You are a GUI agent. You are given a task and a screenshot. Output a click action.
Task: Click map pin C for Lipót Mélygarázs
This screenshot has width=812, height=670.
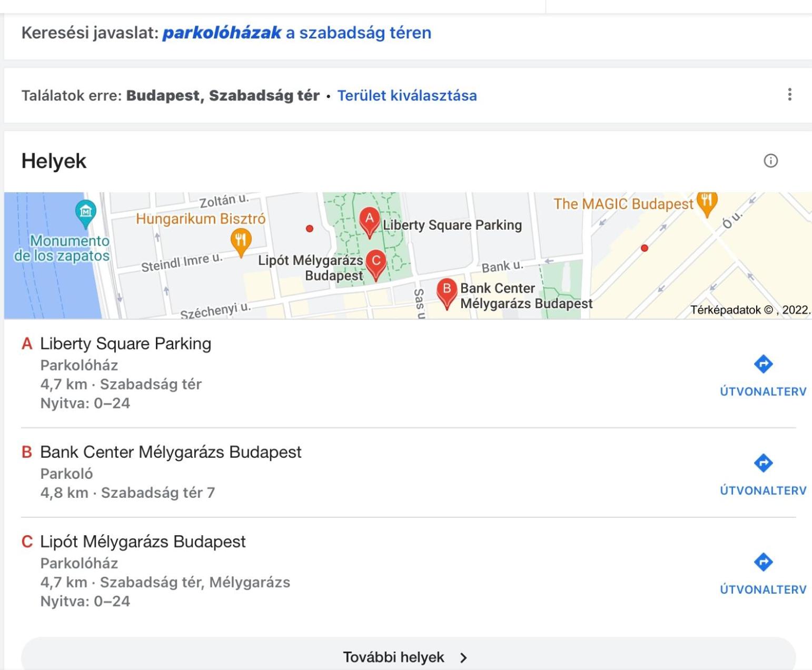[x=376, y=264]
